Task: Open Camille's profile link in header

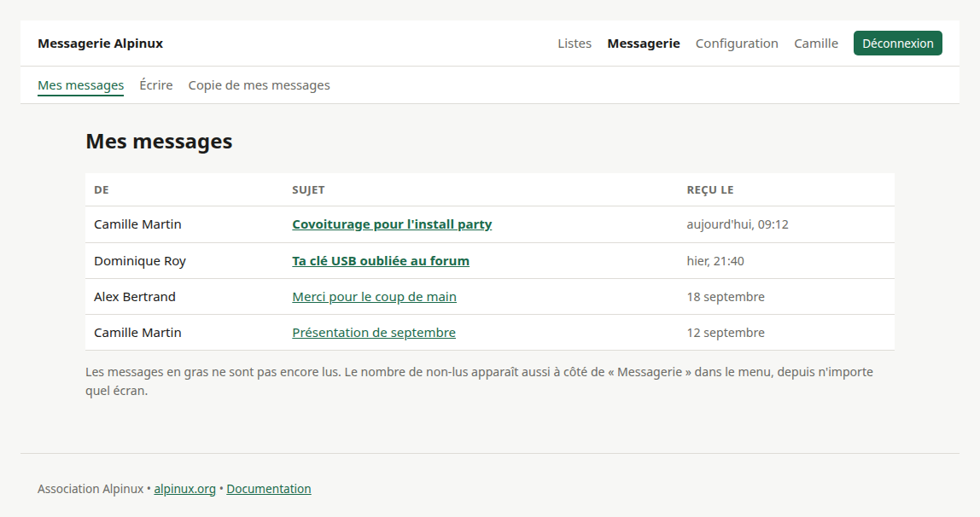Action: (x=815, y=43)
